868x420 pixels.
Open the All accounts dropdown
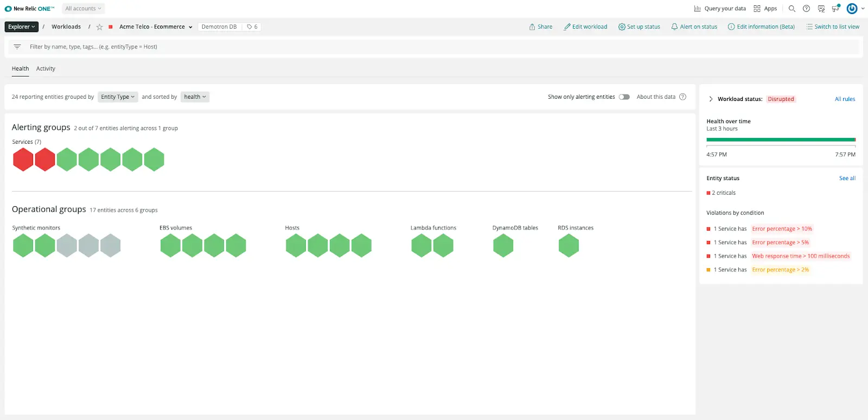click(83, 9)
